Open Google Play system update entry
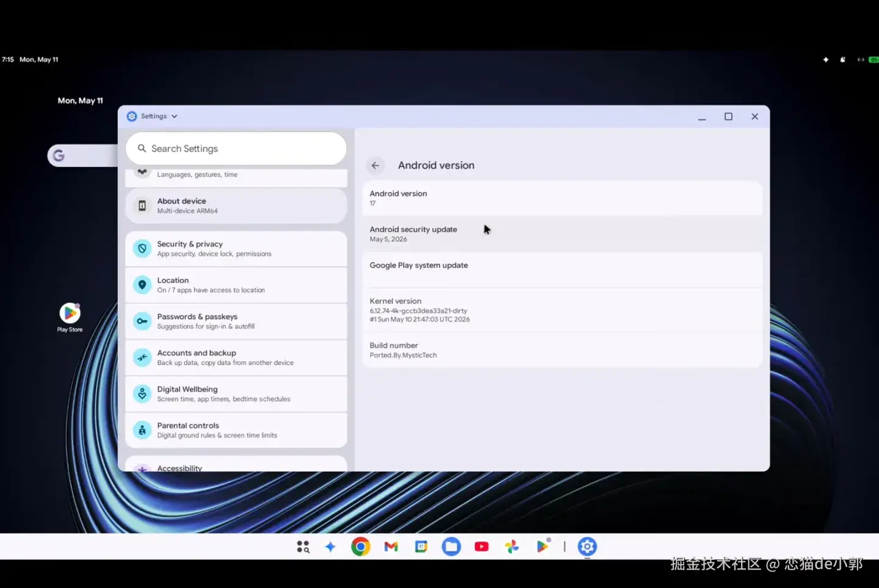Viewport: 879px width, 588px height. pos(562,270)
